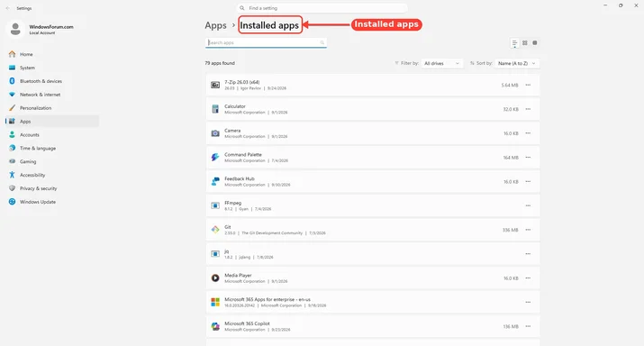The height and width of the screenshot is (346, 644).
Task: Click the 79 apps found text
Action: [x=220, y=63]
